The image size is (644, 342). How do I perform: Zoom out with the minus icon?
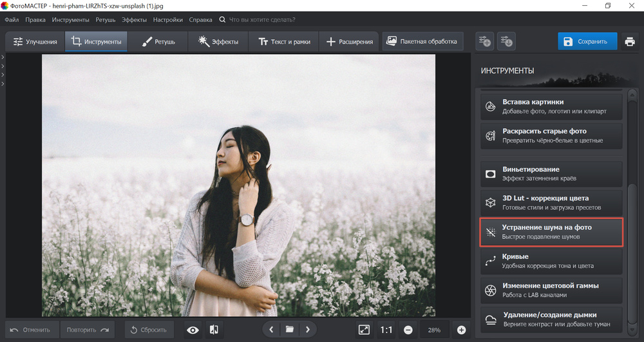[x=408, y=330]
